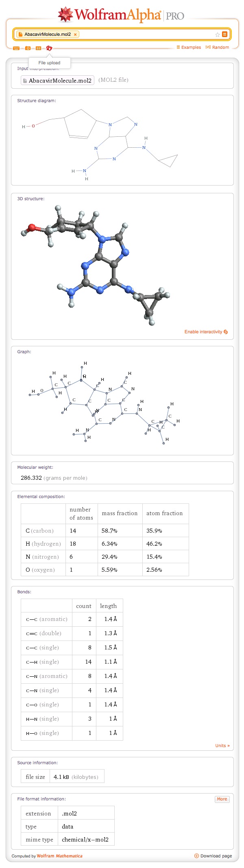
Task: Click the orange compute button in search bar
Action: tap(224, 34)
